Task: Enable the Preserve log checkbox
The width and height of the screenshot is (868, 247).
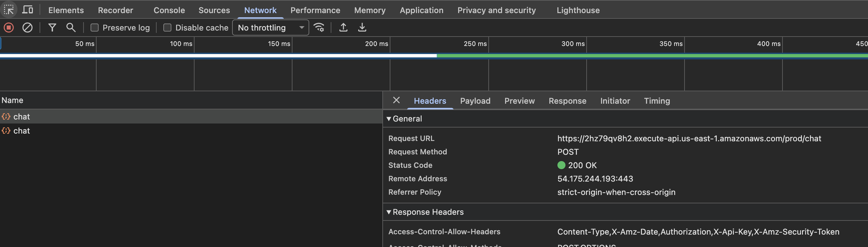Action: pos(95,28)
